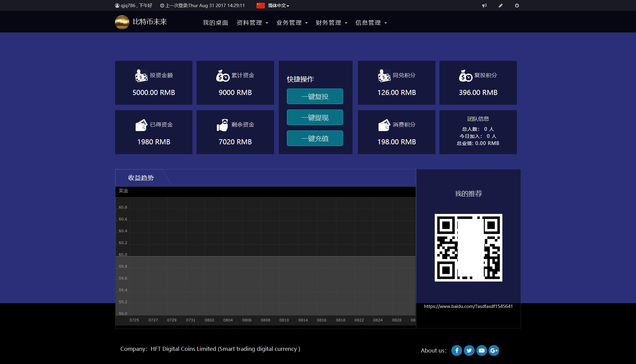This screenshot has height=364, width=636.
Task: Click the 1980 RMB earned funds value
Action: click(x=154, y=142)
